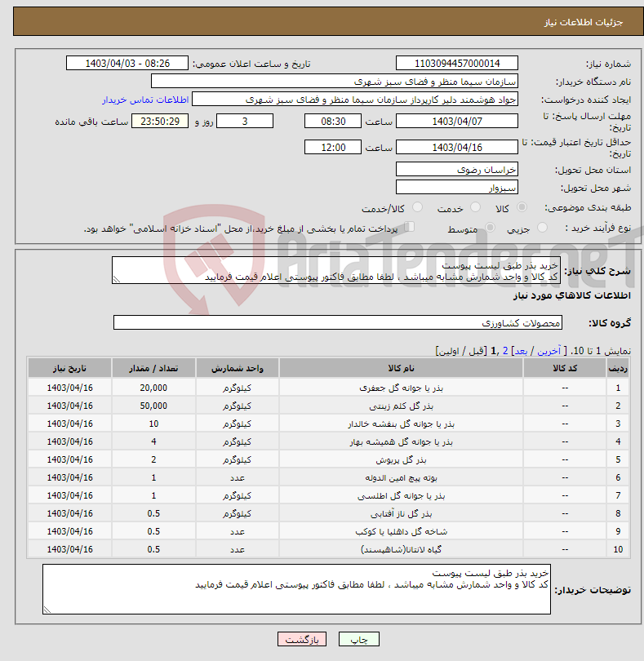Image resolution: width=644 pixels, height=661 pixels.
Task: Select the جزیی purchase type radio
Action: pos(542,227)
